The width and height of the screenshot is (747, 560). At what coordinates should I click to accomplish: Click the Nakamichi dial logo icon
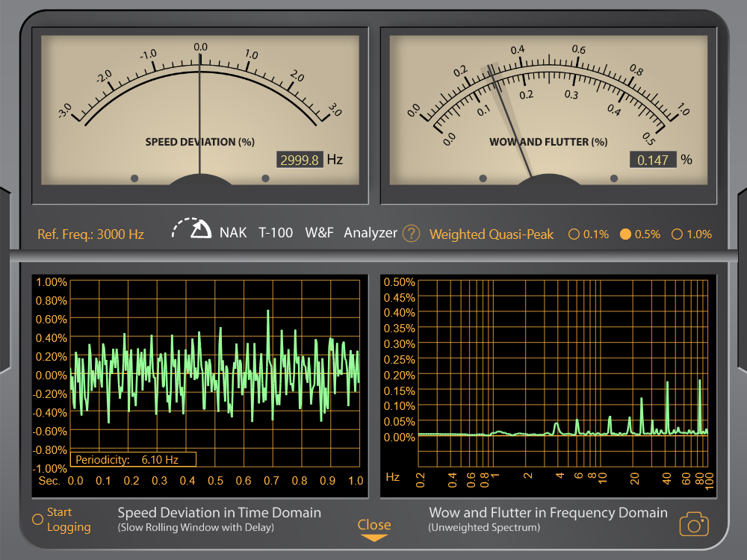point(192,228)
